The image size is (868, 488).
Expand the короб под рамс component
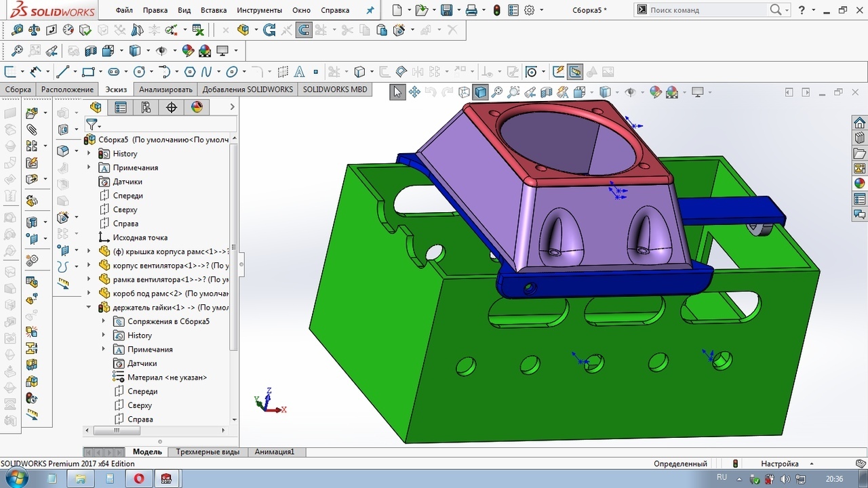tap(89, 293)
